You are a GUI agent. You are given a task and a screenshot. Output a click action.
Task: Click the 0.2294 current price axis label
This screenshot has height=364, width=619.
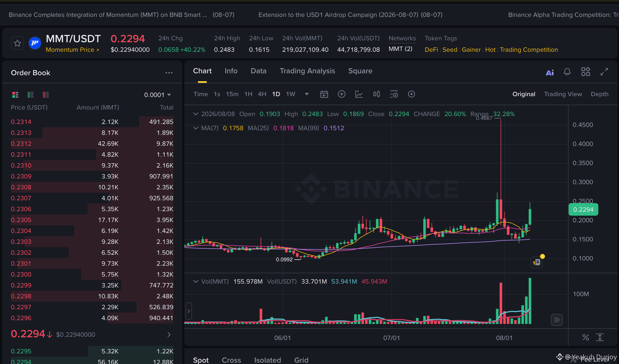point(583,210)
